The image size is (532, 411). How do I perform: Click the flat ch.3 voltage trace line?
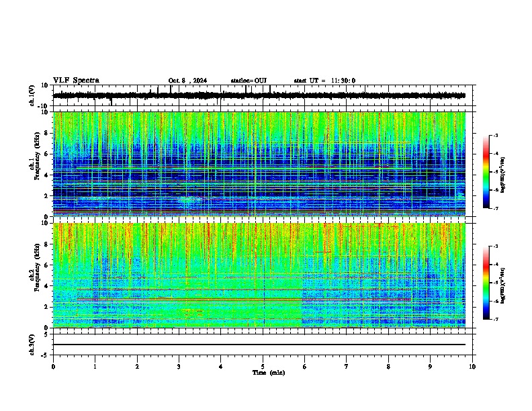259,345
